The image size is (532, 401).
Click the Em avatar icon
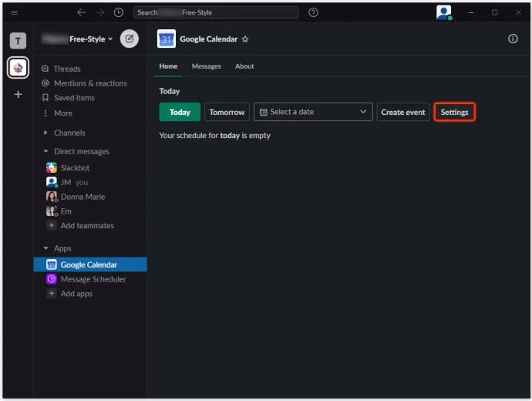[x=51, y=211]
